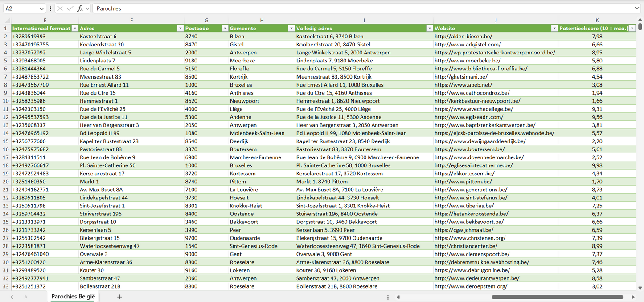Add a new sheet with the plus icon
The height and width of the screenshot is (302, 644).
119,297
